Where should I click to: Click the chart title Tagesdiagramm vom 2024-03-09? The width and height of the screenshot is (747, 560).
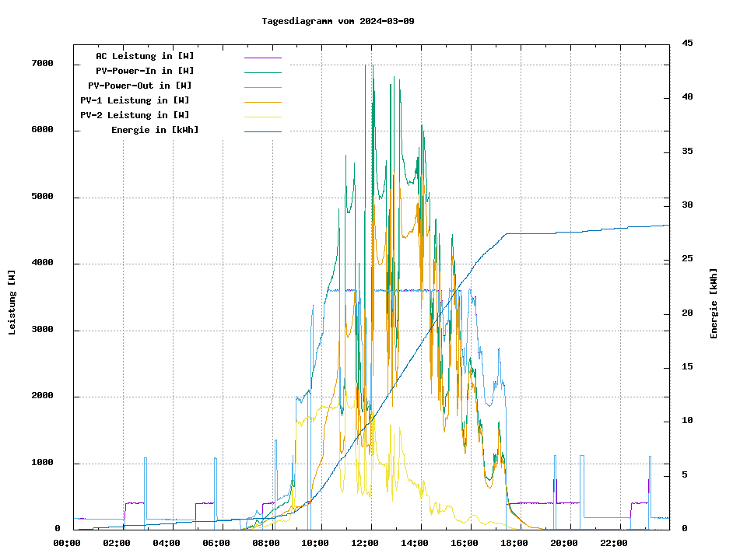[338, 21]
